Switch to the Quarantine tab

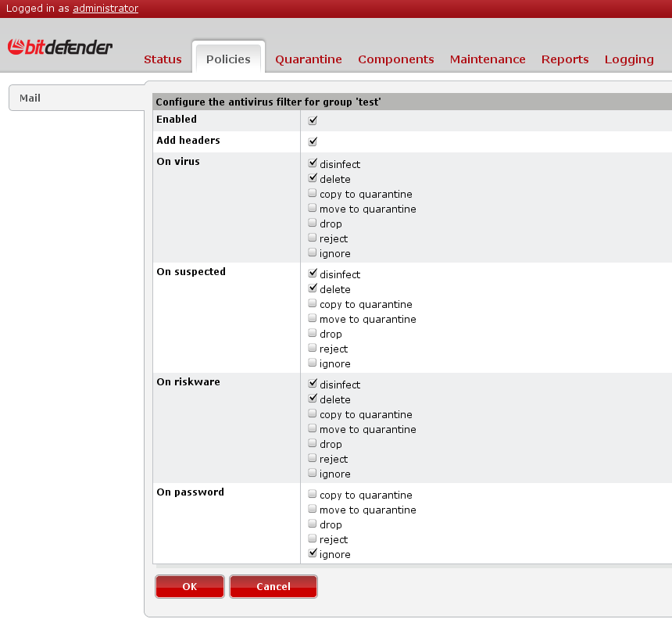pos(308,59)
